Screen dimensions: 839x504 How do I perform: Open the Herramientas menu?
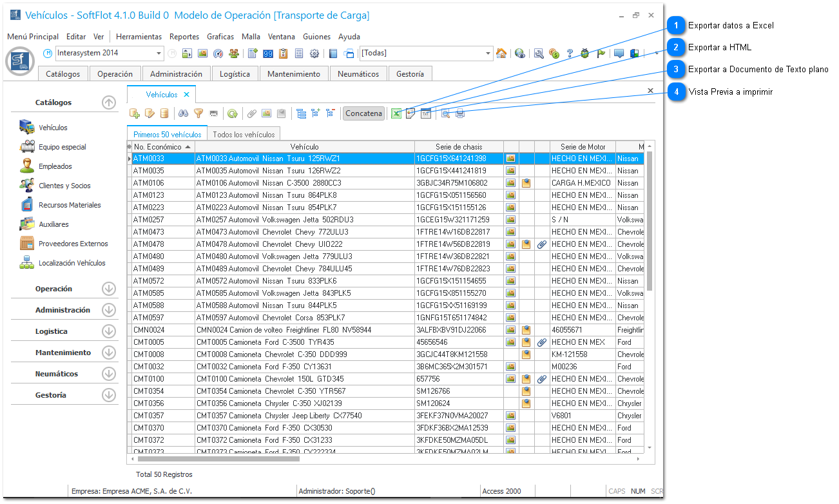point(139,37)
